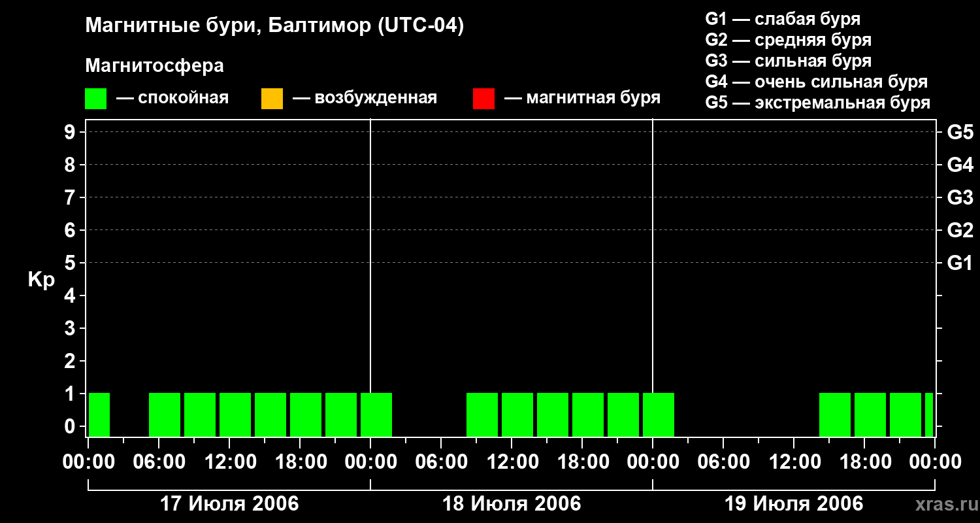Screen dimensions: 980x523
Task: Click the green bar spanning 08:00–11:00 on 18 July
Action: point(482,414)
